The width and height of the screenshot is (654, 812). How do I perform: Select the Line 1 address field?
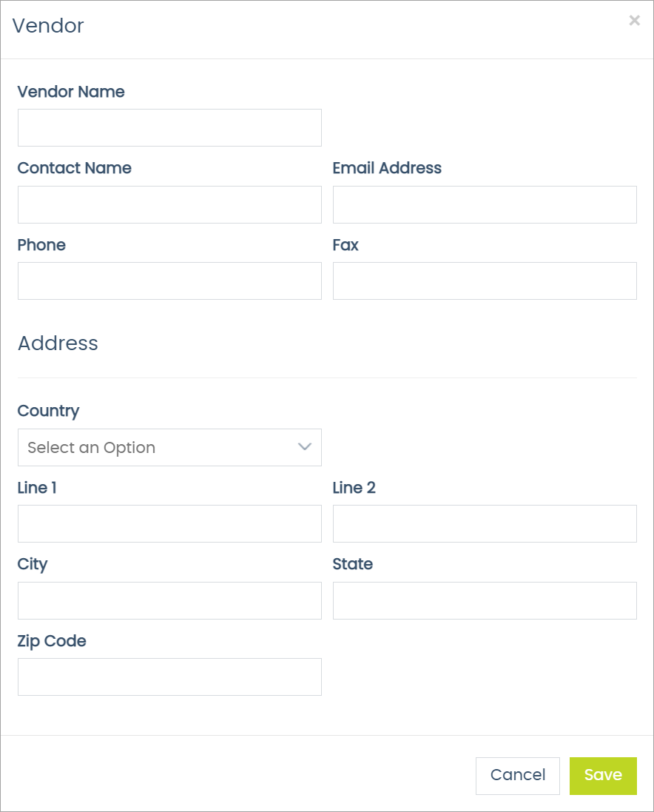(169, 523)
